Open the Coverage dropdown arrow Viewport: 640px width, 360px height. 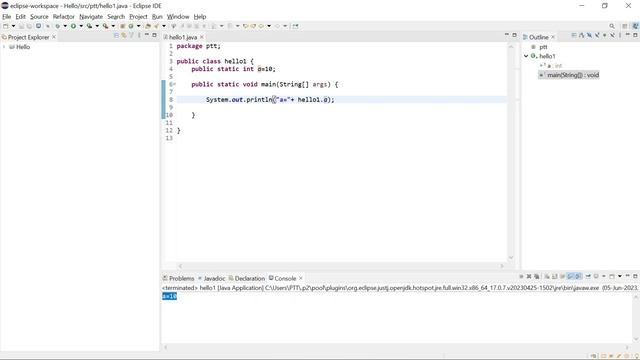click(x=97, y=26)
